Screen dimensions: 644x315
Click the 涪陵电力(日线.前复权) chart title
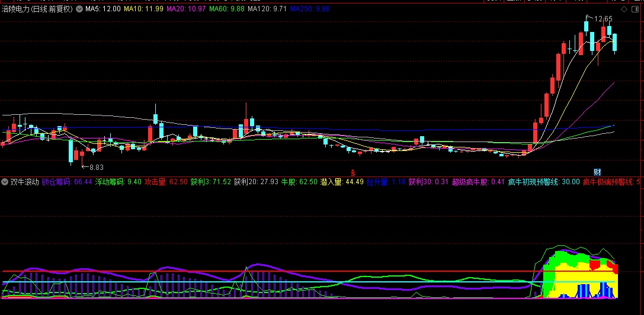coord(38,9)
